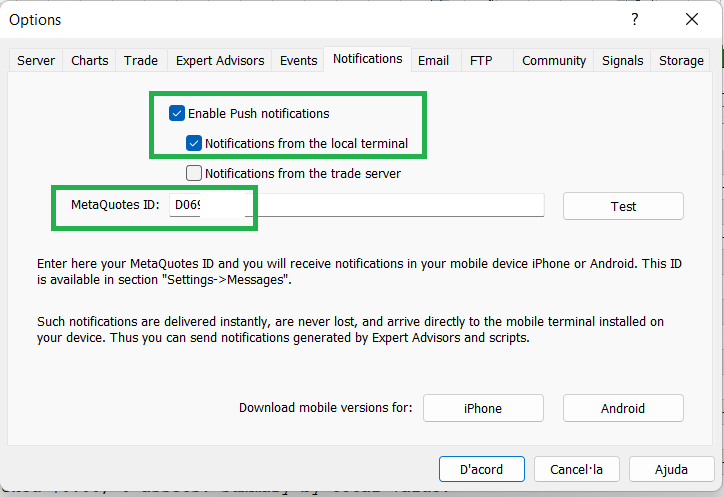Go to the Community tab
This screenshot has width=724, height=497.
coord(554,61)
